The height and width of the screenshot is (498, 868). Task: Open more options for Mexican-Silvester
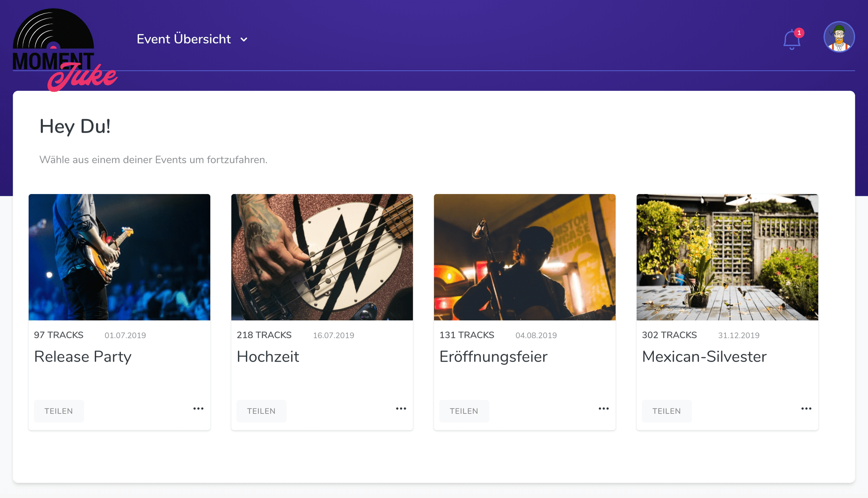coord(806,409)
